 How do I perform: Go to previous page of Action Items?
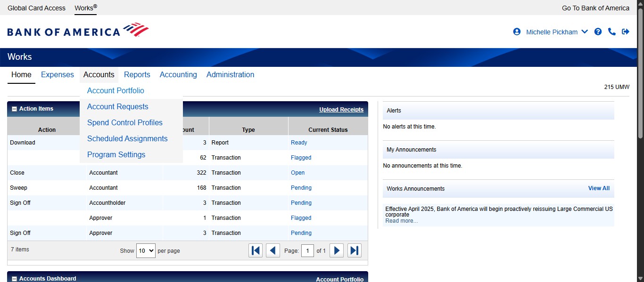click(273, 250)
